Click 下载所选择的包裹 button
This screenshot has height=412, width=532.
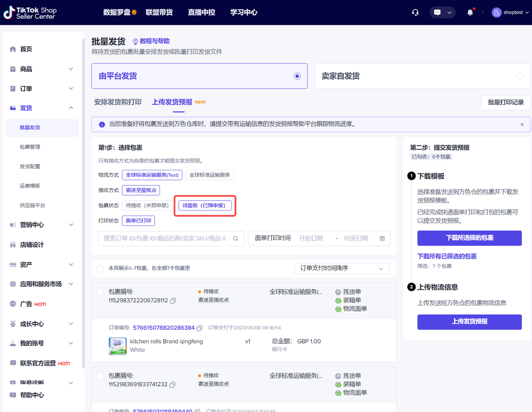(469, 238)
